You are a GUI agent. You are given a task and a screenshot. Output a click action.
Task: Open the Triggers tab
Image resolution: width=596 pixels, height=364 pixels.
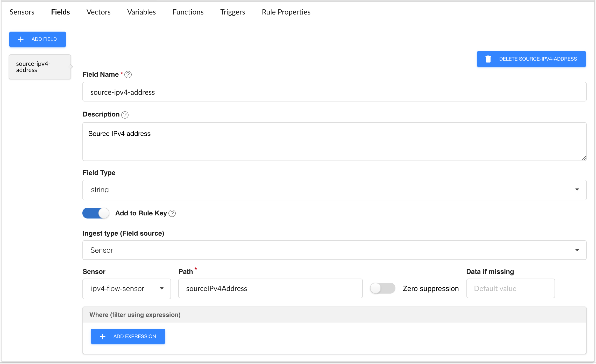pos(232,12)
